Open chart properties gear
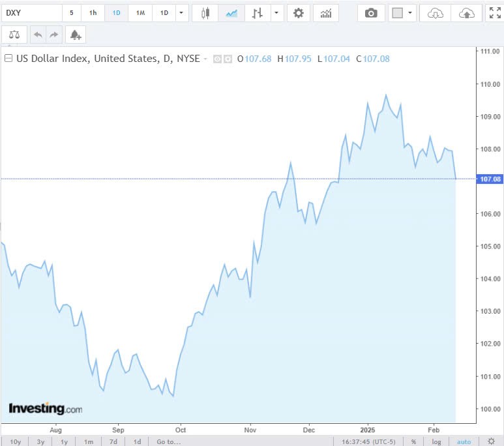Image resolution: width=504 pixels, height=446 pixels. tap(299, 13)
